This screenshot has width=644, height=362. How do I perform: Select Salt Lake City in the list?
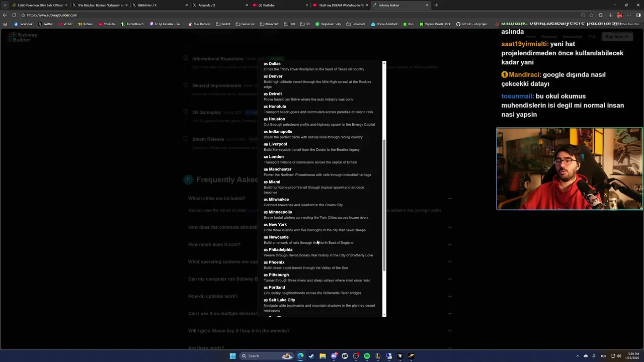282,300
